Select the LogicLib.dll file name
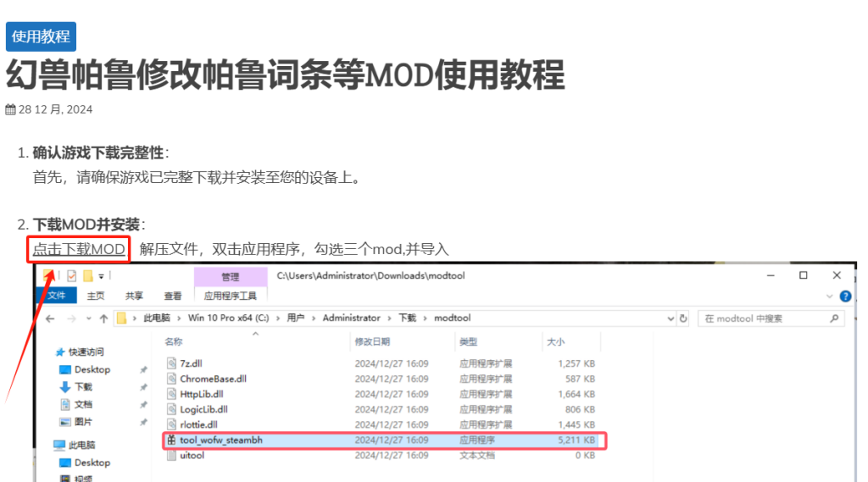 tap(203, 409)
